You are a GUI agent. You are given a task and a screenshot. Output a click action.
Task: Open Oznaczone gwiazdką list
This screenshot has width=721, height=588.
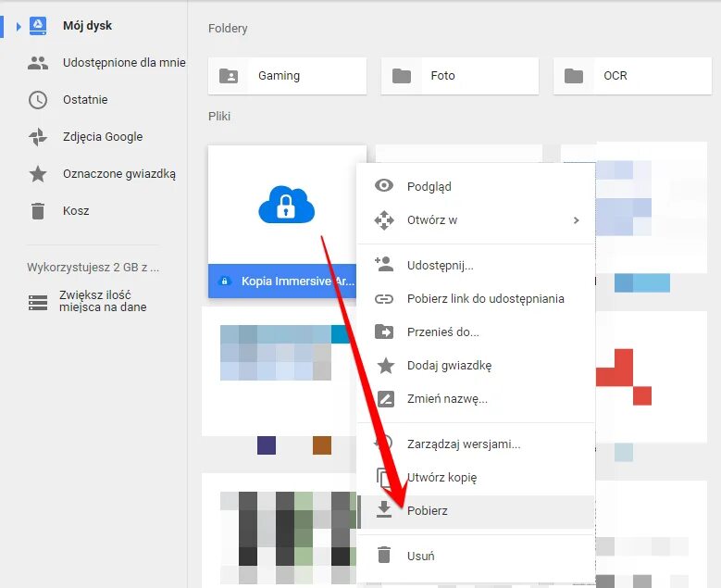pos(119,174)
